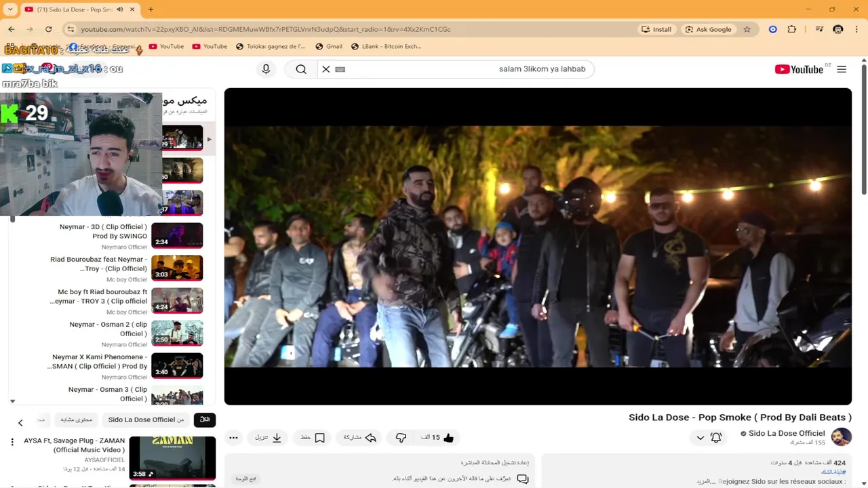Open a new tab with the plus button
Screen dimensions: 868x488
point(151,9)
